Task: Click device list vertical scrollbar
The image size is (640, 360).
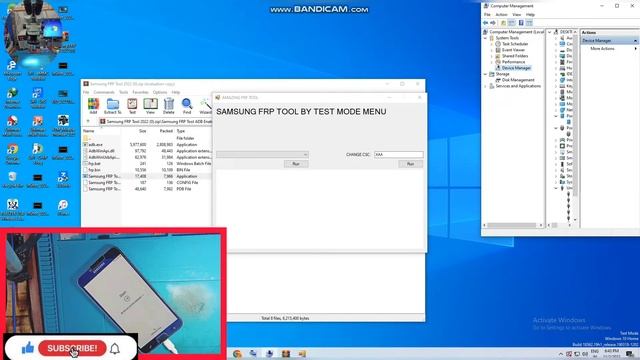Action: pos(575,127)
